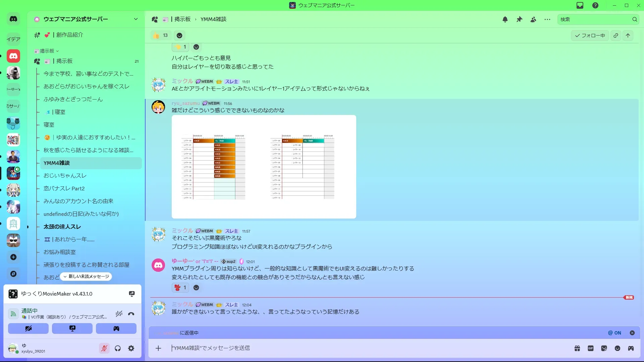This screenshot has height=362, width=644.
Task: Toggle the フォロー中 follow button
Action: (x=590, y=36)
